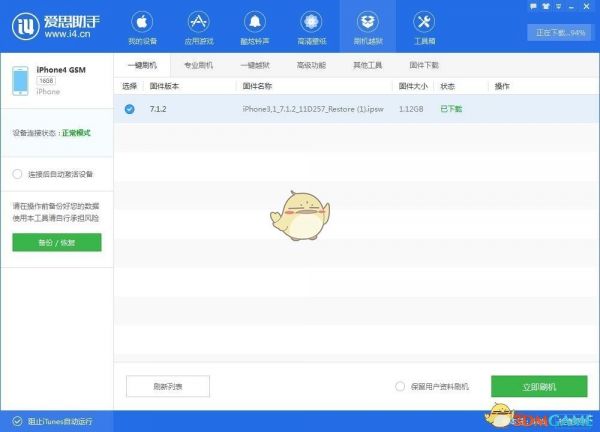Click the 备份 / 恢复 green button

[57, 243]
